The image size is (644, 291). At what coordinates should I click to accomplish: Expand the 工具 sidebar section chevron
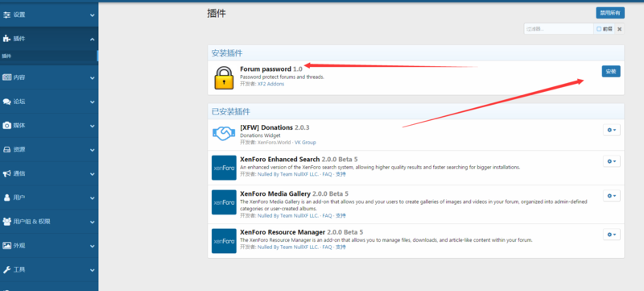coord(92,271)
